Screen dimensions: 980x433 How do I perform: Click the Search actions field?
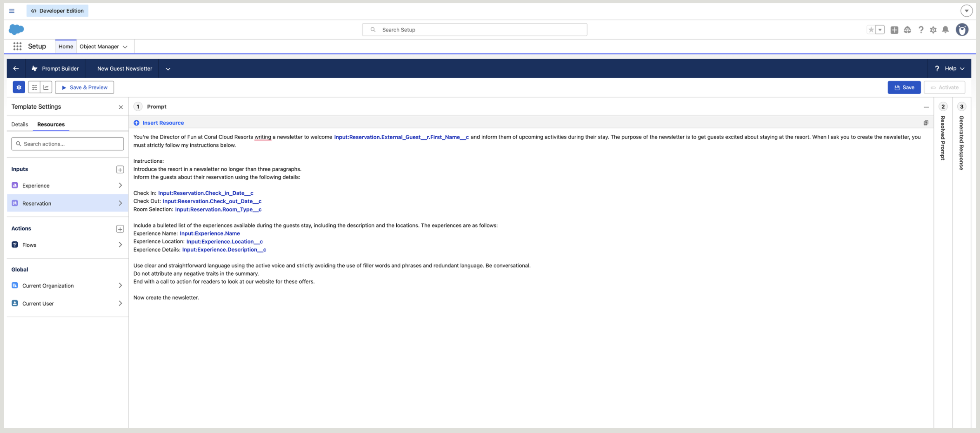(68, 144)
